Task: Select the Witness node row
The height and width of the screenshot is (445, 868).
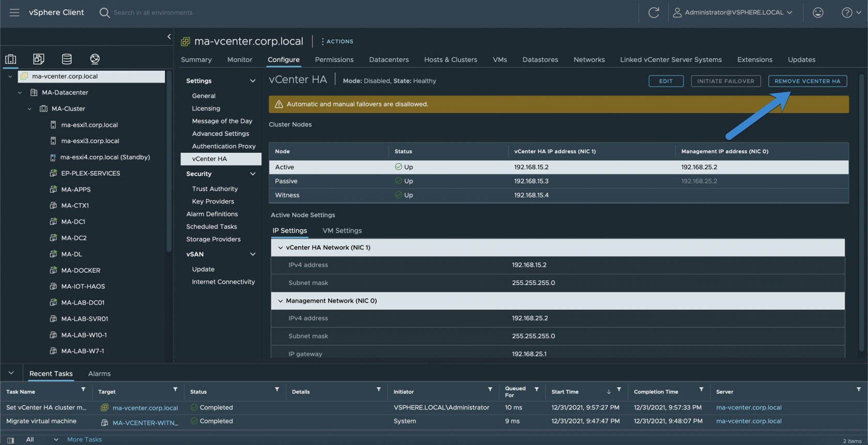Action: [559, 195]
